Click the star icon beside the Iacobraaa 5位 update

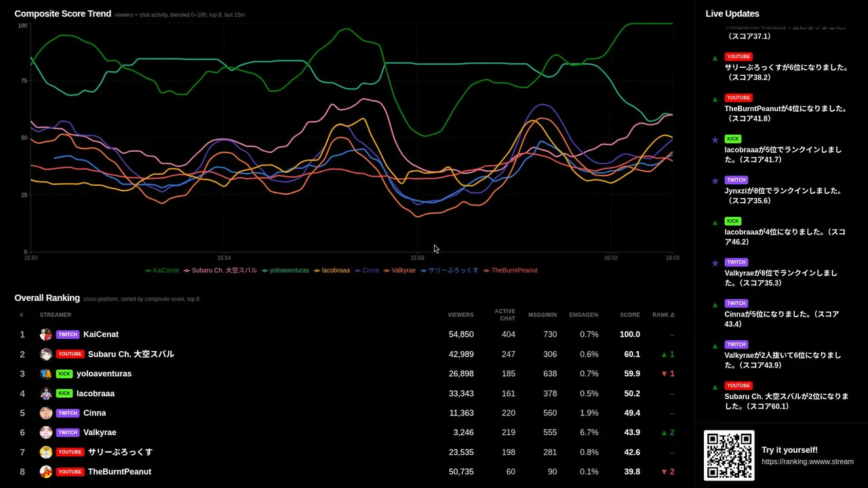pyautogui.click(x=715, y=140)
